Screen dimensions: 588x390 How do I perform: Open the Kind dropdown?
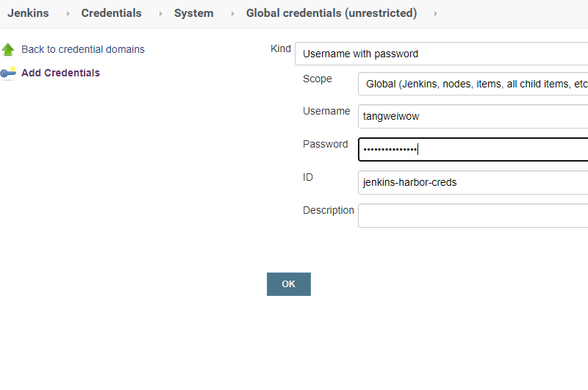[x=441, y=54]
